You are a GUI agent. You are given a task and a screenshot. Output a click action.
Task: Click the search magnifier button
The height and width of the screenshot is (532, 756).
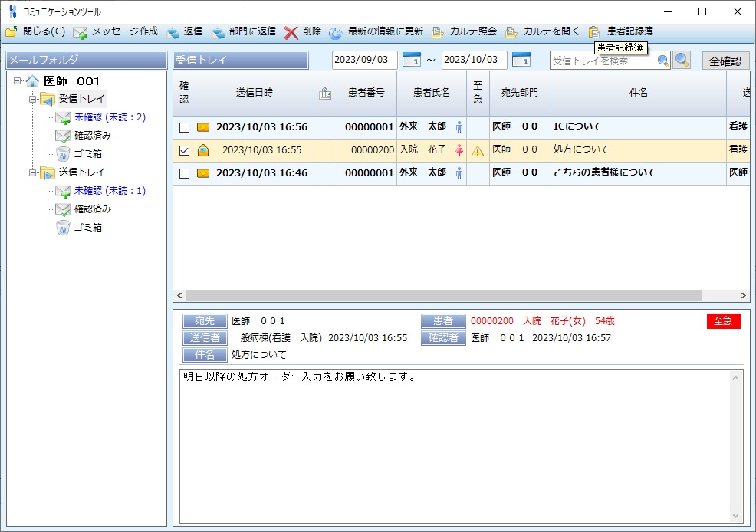point(682,61)
